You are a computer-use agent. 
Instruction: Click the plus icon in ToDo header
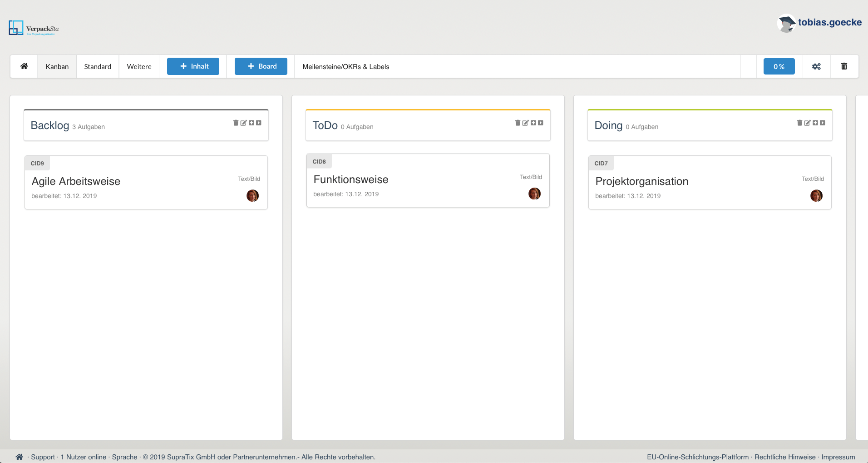pyautogui.click(x=533, y=123)
